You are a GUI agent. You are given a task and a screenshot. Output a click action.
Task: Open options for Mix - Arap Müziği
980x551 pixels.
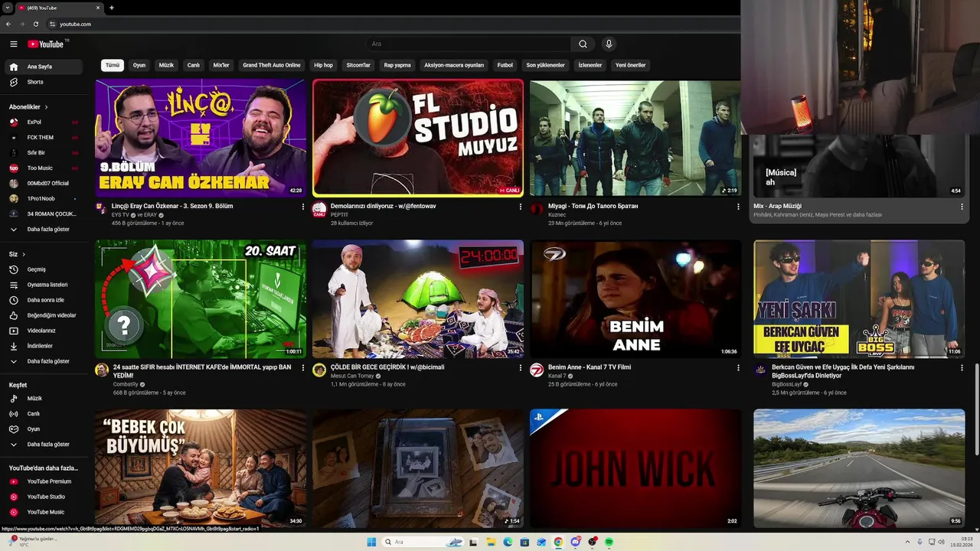pyautogui.click(x=962, y=207)
